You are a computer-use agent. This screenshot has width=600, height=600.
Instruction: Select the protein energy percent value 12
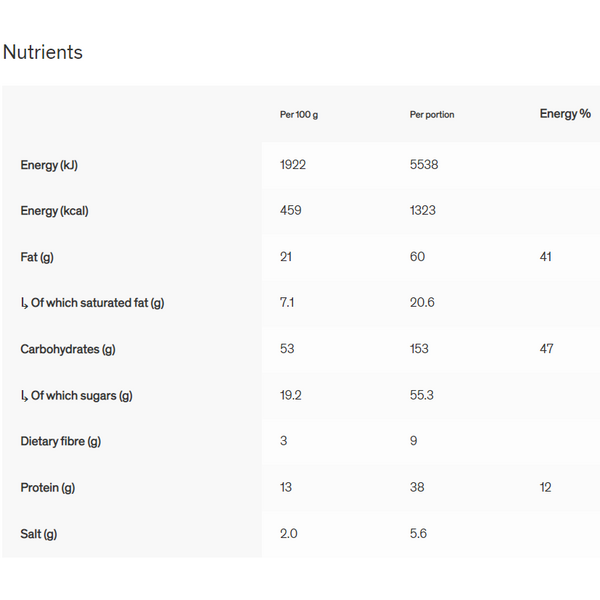click(x=546, y=488)
